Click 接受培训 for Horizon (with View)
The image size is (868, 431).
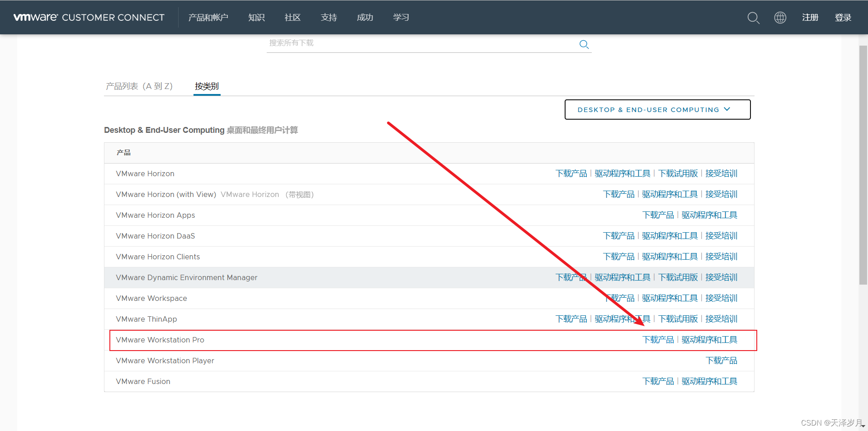click(x=722, y=194)
